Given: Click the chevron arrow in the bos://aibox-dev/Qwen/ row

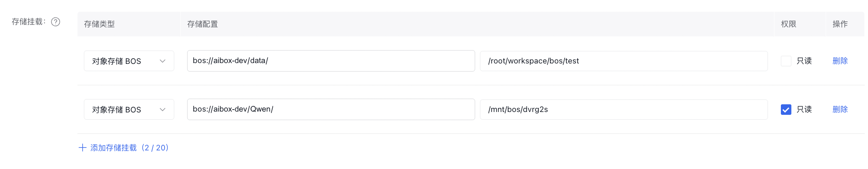Looking at the screenshot, I should [163, 110].
